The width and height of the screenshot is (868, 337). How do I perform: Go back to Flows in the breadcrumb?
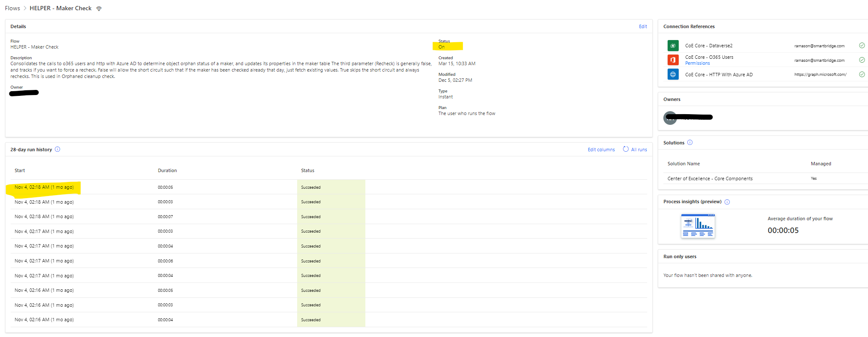pyautogui.click(x=12, y=9)
